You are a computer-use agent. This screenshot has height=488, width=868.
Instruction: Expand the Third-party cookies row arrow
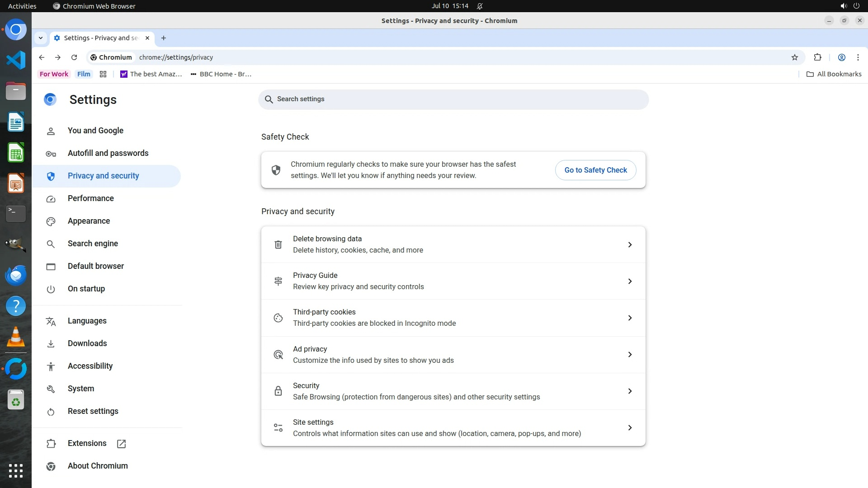click(x=630, y=318)
